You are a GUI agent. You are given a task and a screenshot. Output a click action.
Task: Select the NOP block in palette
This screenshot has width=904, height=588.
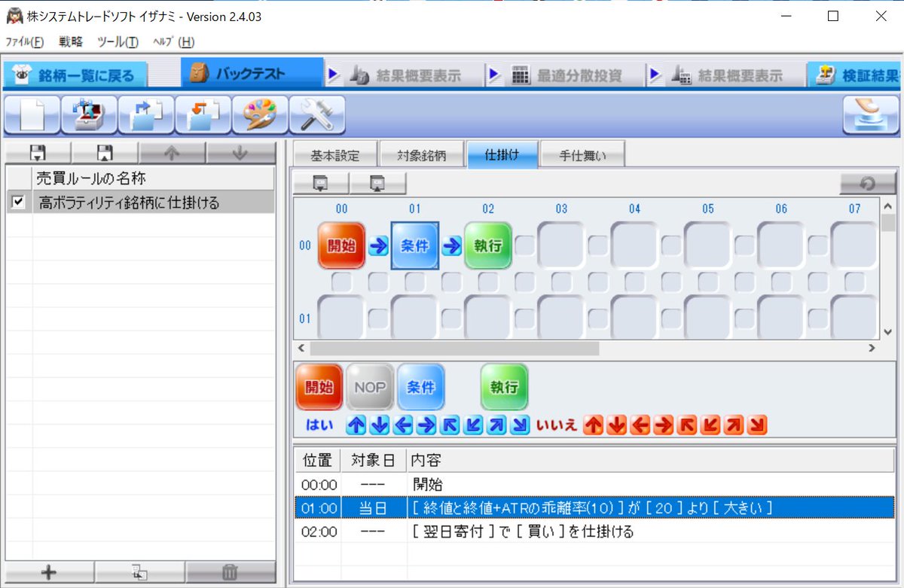pos(369,386)
